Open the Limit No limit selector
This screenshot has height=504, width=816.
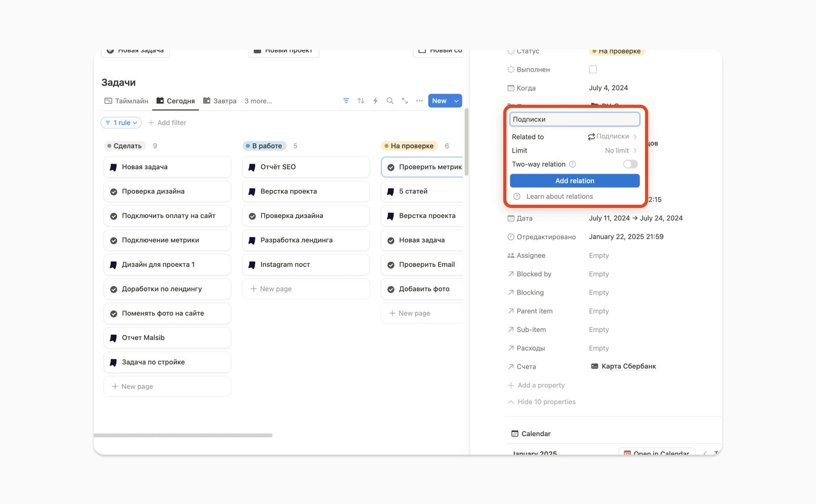[x=620, y=150]
